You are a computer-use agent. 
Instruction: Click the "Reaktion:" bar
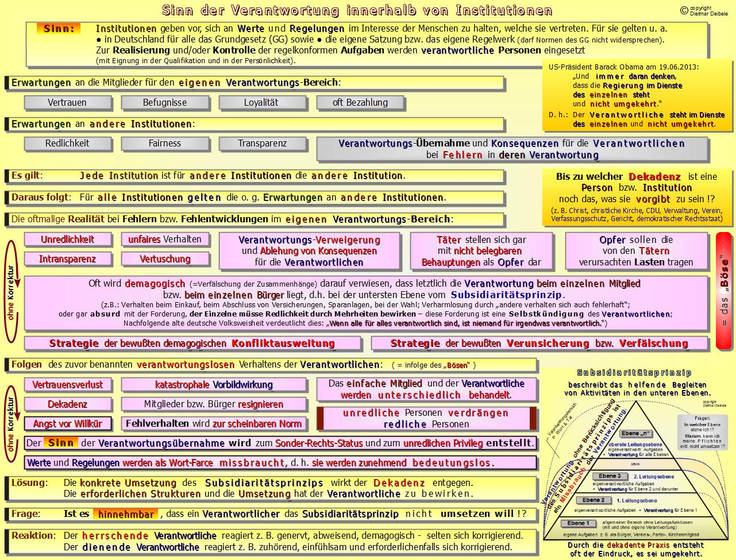click(x=271, y=542)
